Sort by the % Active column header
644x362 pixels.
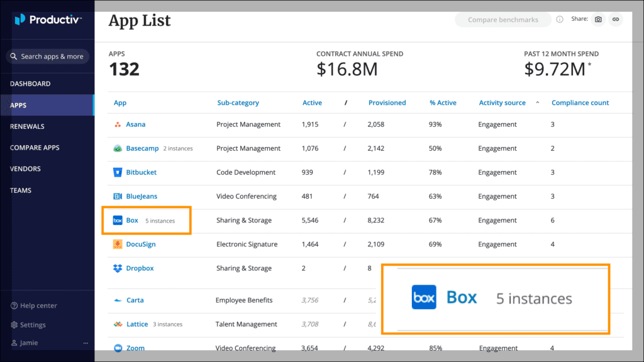pos(443,102)
